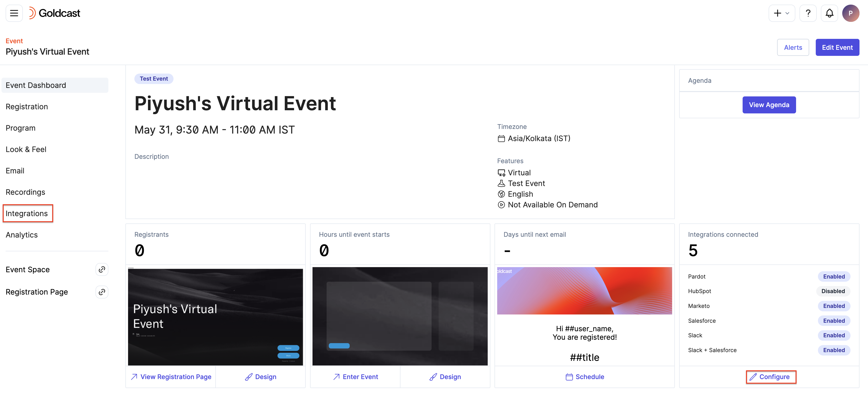Click the Event breadcrumb link
868x407 pixels.
coord(14,41)
